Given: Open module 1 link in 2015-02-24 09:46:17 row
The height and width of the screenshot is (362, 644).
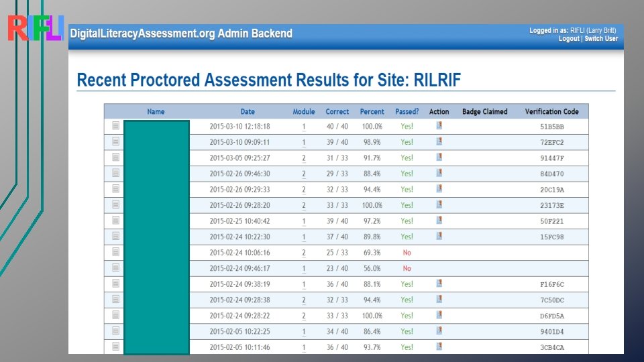Looking at the screenshot, I should point(304,268).
